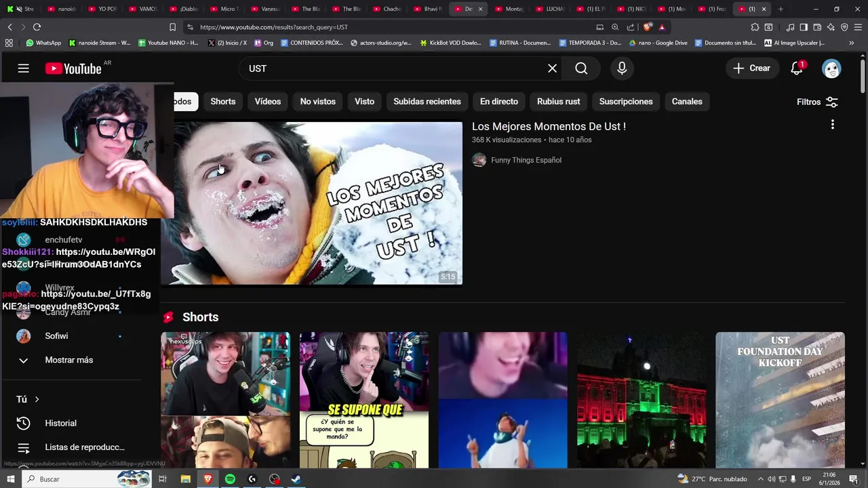868x488 pixels.
Task: Select the En directo chip
Action: click(x=499, y=102)
